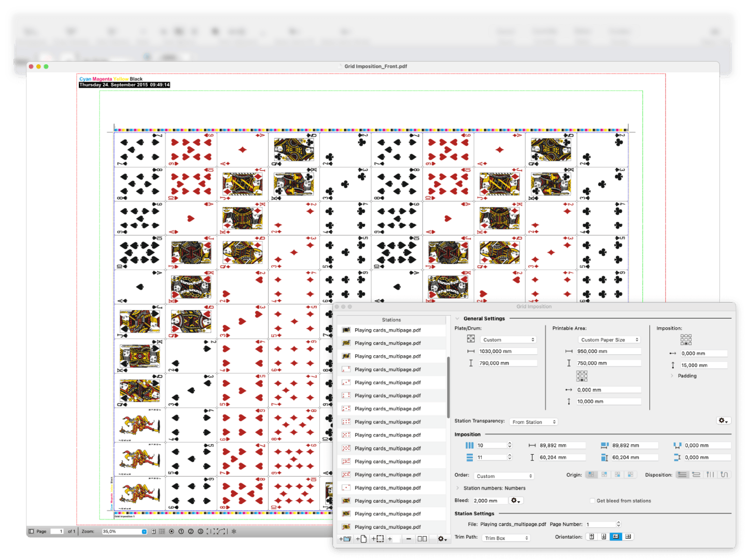Open Custom Paper Size dropdown

point(610,340)
